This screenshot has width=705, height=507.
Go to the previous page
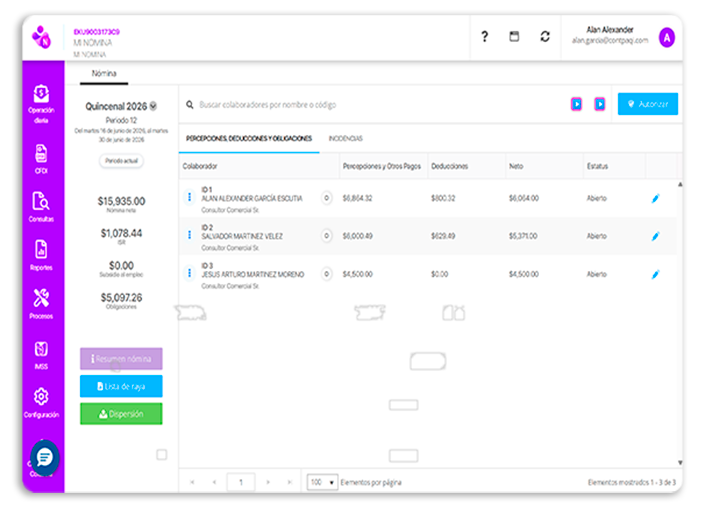(214, 482)
